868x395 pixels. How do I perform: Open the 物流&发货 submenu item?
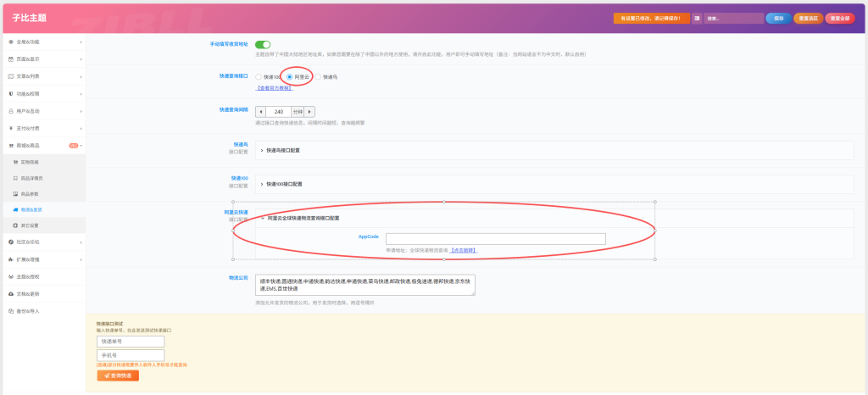tap(43, 210)
